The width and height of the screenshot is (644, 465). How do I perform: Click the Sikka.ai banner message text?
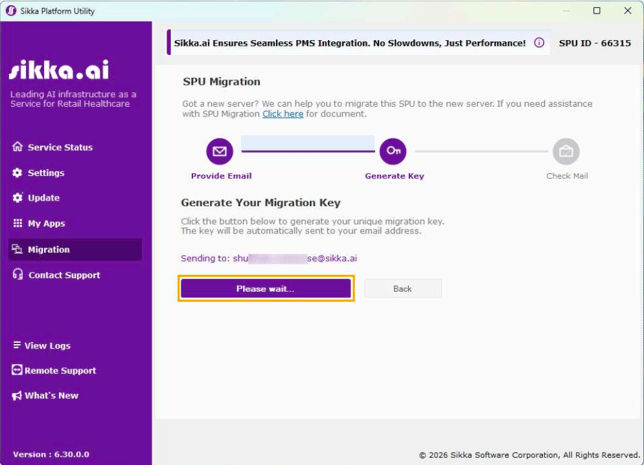coord(350,43)
